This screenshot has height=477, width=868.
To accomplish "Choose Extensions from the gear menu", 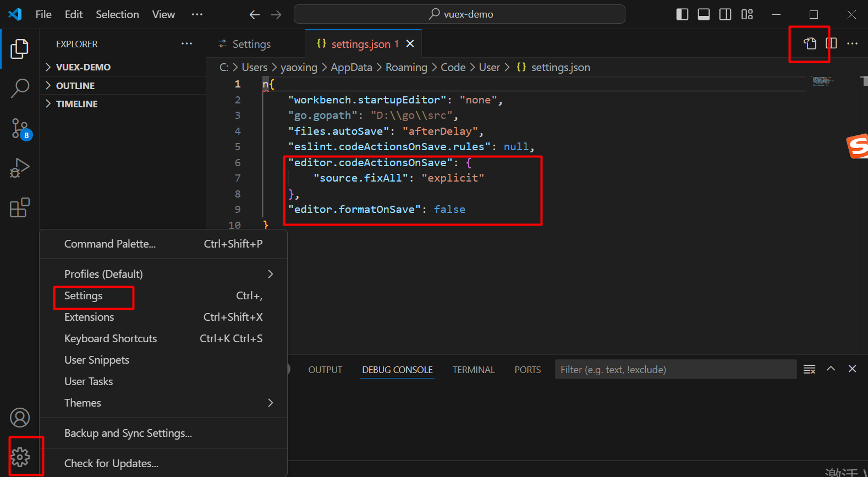I will click(163, 317).
